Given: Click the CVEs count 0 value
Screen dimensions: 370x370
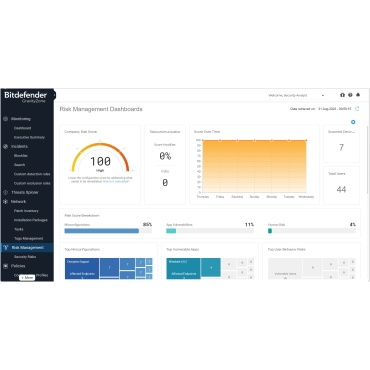Looking at the screenshot, I should tap(165, 182).
